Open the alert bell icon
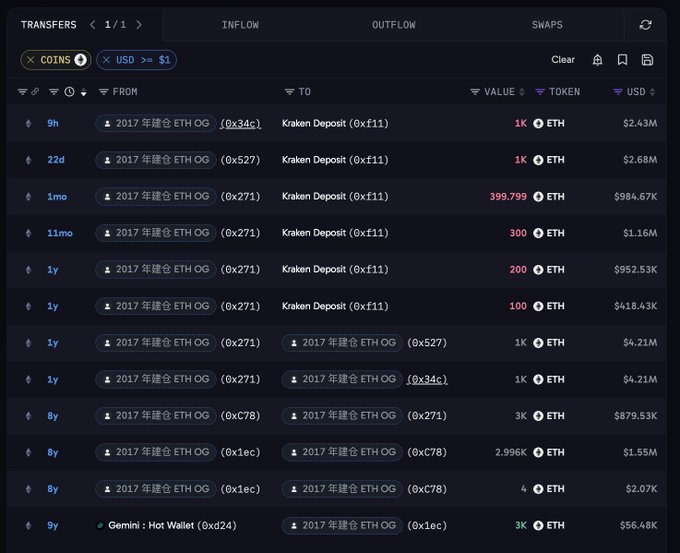680x553 pixels. click(597, 60)
